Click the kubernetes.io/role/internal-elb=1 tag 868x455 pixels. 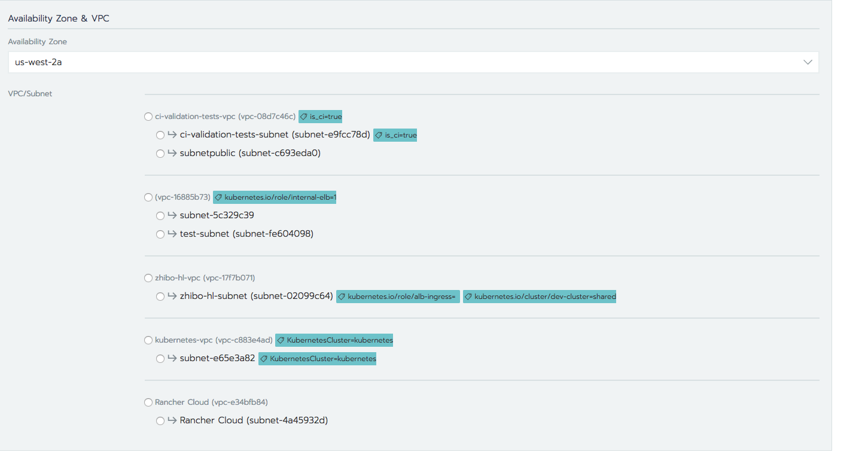click(x=275, y=197)
